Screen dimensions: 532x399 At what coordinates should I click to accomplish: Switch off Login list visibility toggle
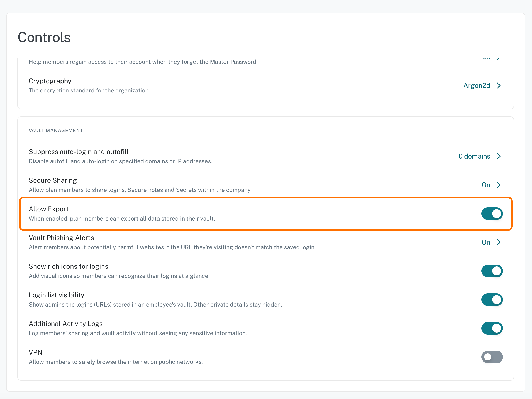pyautogui.click(x=492, y=300)
